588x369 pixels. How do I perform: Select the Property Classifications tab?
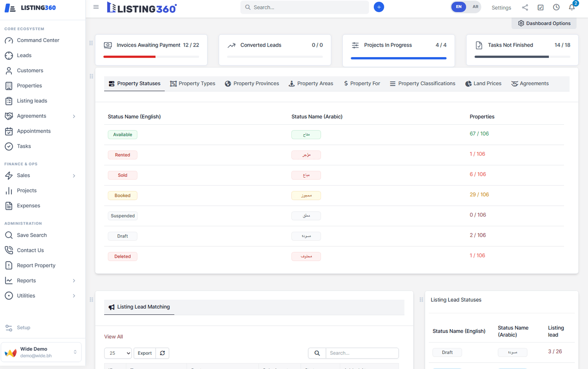(x=423, y=84)
